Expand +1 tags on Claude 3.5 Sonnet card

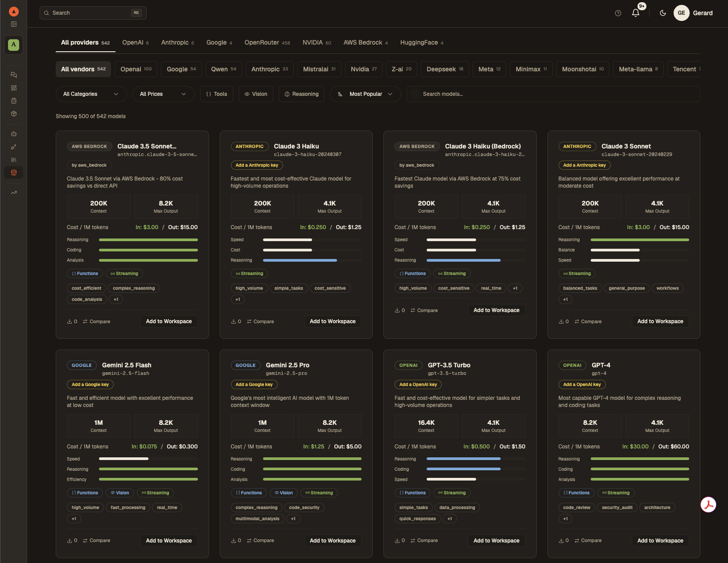pyautogui.click(x=116, y=300)
